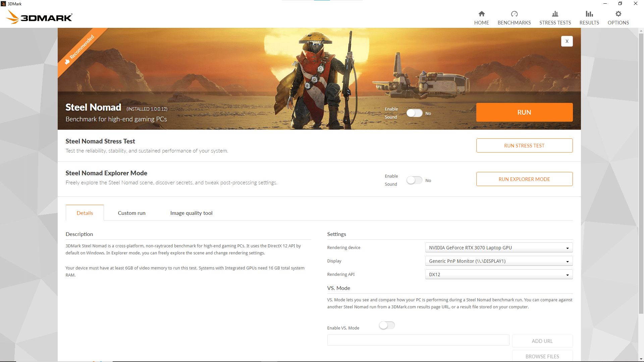Expand the Rendering API dropdown
This screenshot has height=362, width=644.
(x=498, y=275)
